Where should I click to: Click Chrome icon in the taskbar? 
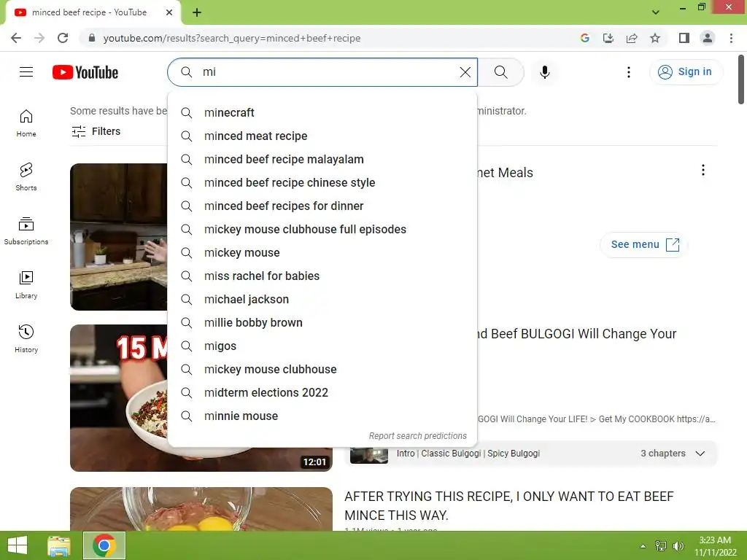pos(104,545)
